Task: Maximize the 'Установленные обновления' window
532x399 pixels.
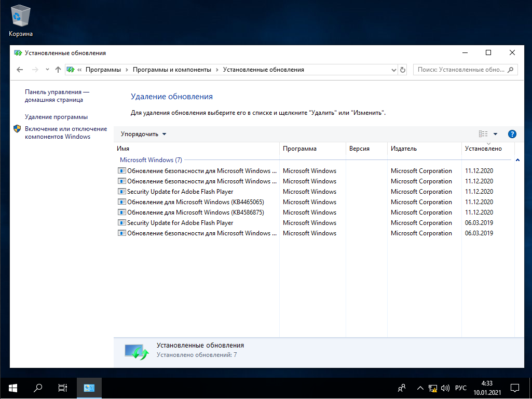Action: 488,52
